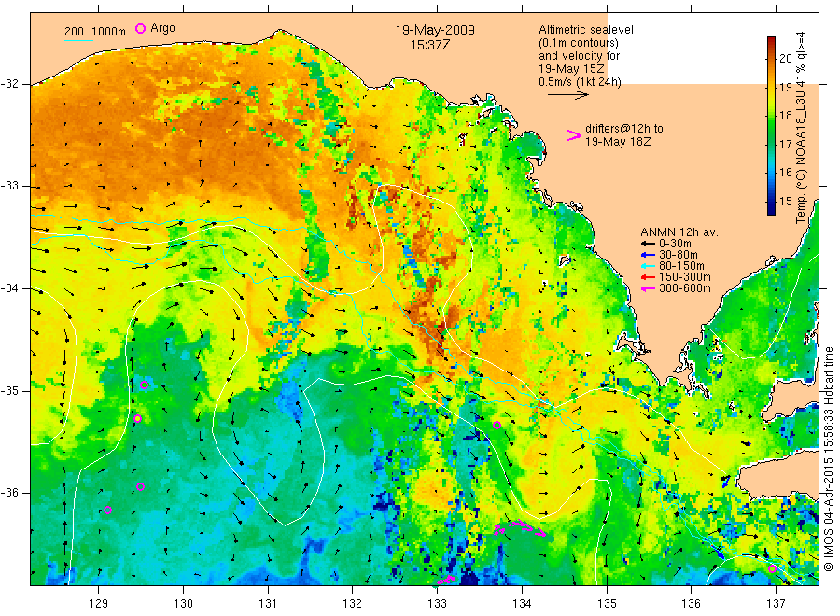Click the 133 longitude axis label

(437, 604)
